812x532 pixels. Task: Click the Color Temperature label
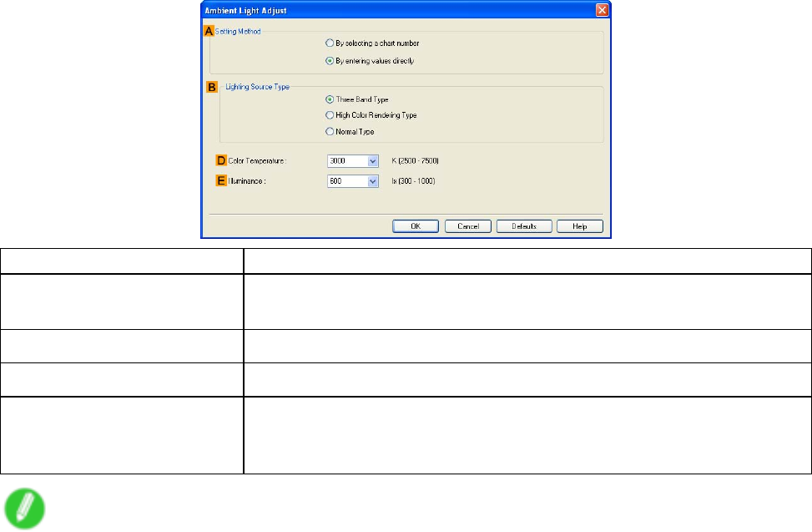(x=257, y=161)
